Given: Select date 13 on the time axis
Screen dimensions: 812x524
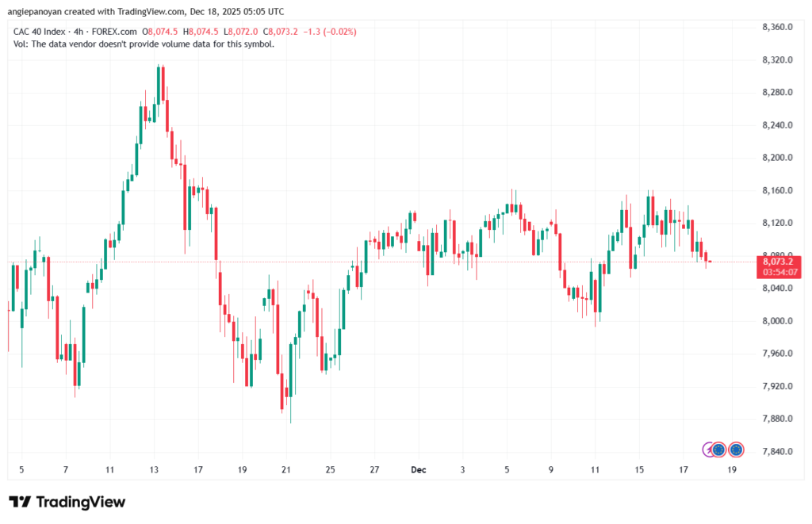Looking at the screenshot, I should point(154,470).
